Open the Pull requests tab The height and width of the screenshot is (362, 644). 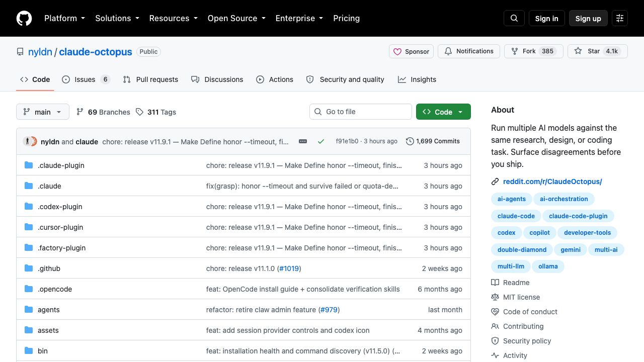[x=150, y=79]
